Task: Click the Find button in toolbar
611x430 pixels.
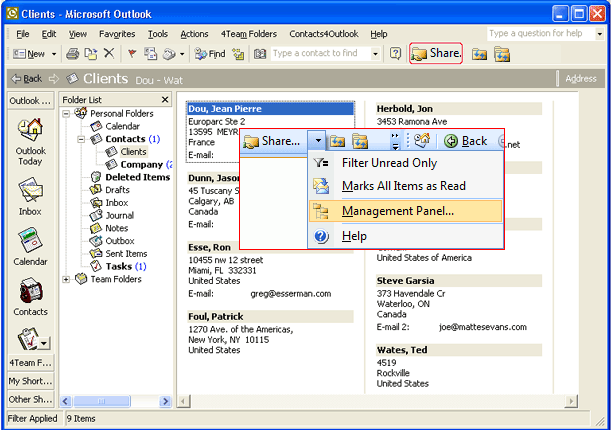Action: click(x=210, y=54)
